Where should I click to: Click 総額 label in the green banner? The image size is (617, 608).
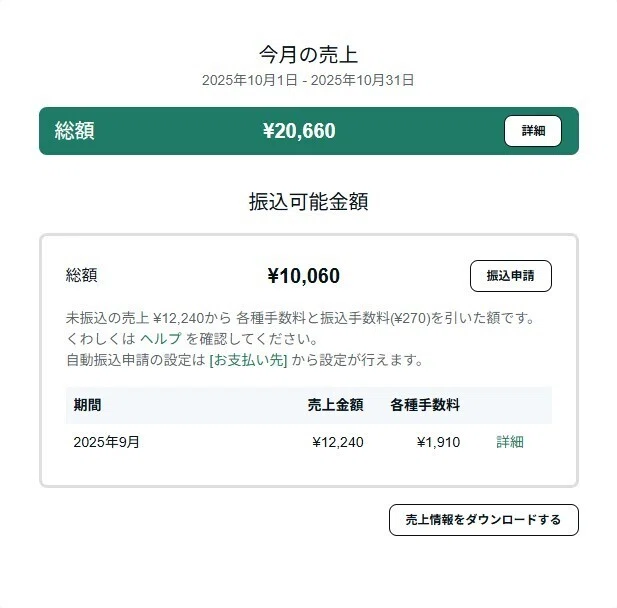pos(75,131)
